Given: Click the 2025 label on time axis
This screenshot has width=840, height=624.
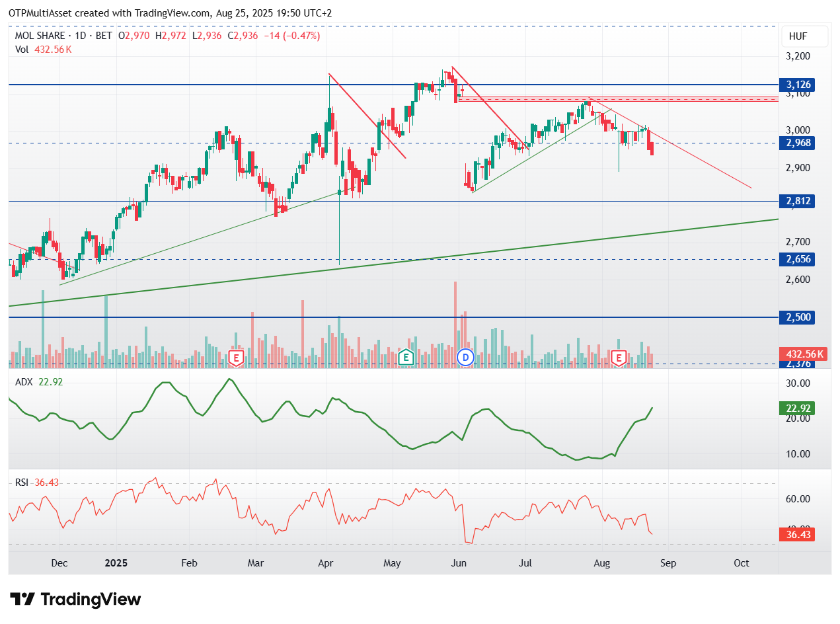Looking at the screenshot, I should [116, 563].
